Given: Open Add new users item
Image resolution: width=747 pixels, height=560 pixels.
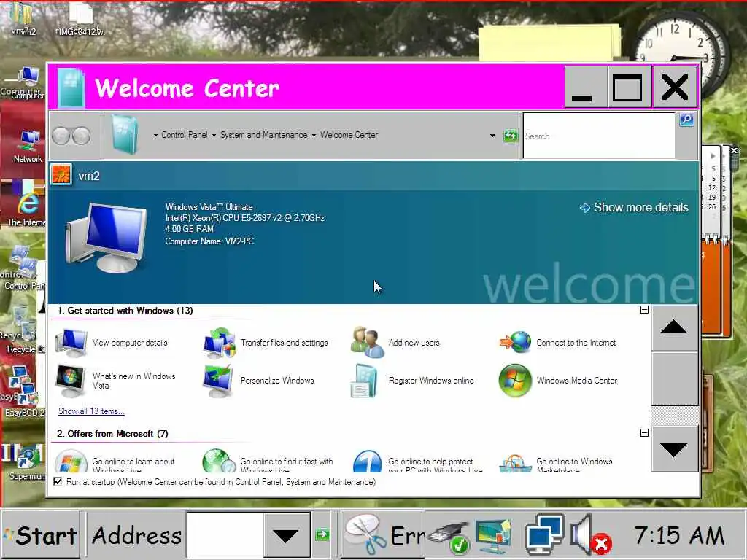Looking at the screenshot, I should pos(395,343).
